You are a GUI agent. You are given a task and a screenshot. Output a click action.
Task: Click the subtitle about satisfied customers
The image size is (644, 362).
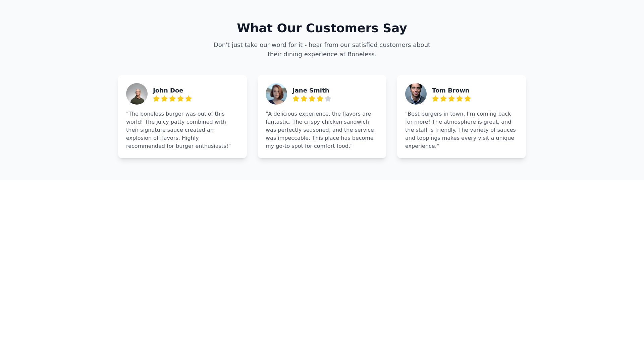[x=322, y=50]
